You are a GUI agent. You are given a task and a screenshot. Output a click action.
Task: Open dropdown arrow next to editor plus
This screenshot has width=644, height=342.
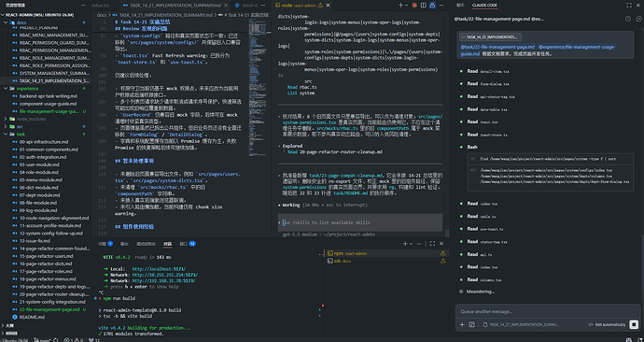tap(407, 6)
